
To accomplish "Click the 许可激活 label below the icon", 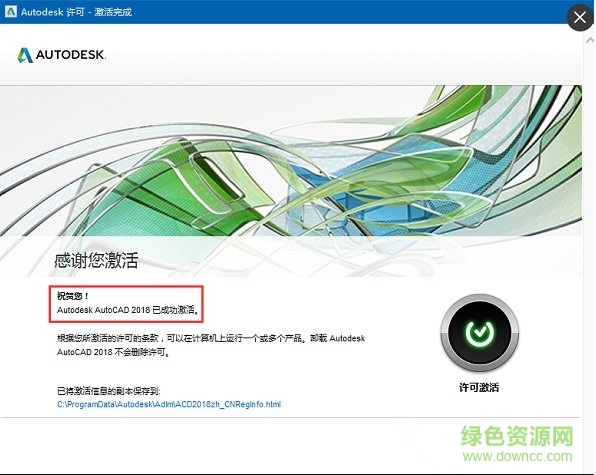I will coord(479,388).
